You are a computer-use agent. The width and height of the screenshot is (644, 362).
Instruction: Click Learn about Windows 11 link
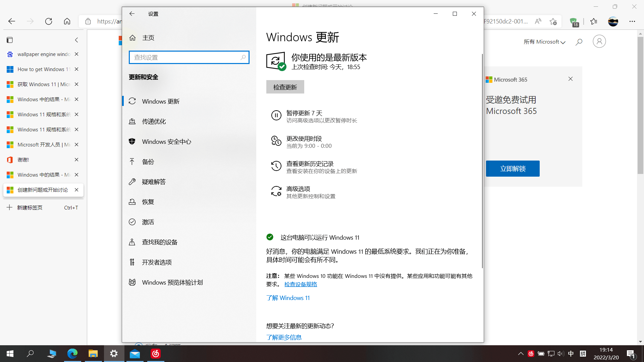pyautogui.click(x=288, y=298)
